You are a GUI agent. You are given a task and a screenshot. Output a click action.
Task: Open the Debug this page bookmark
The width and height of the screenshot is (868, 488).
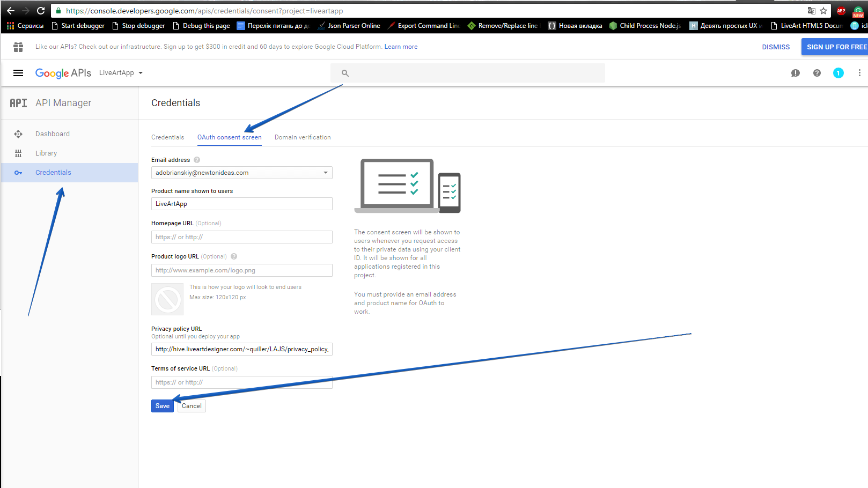click(201, 26)
